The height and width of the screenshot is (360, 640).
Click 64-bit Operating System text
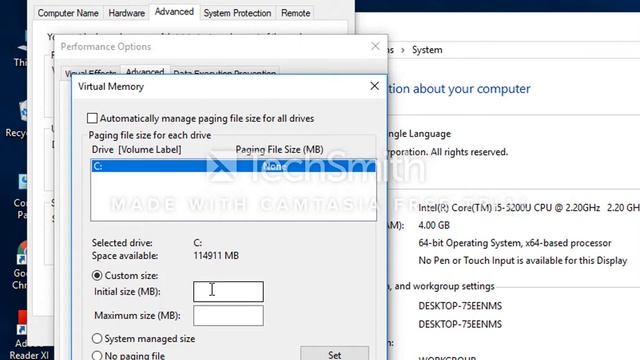point(515,243)
